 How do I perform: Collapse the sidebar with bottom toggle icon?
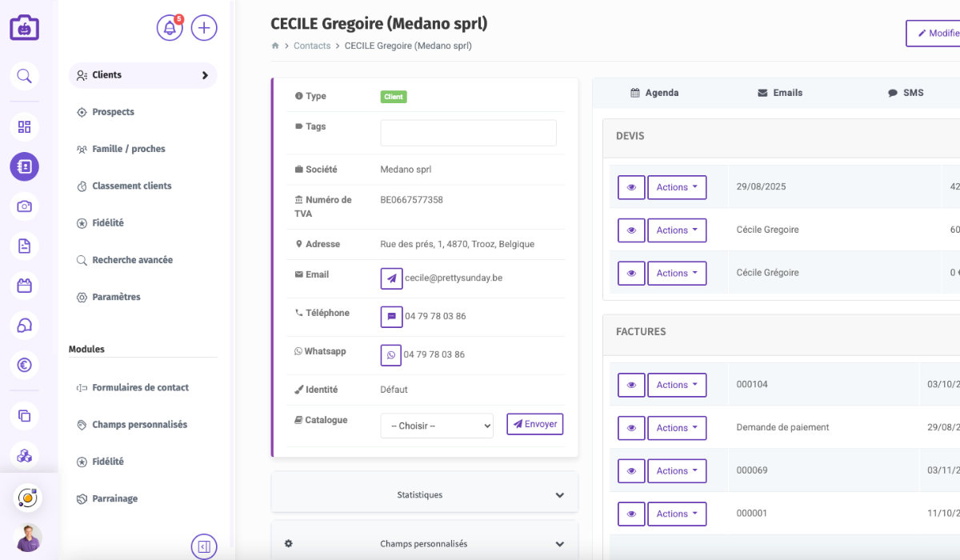204,547
